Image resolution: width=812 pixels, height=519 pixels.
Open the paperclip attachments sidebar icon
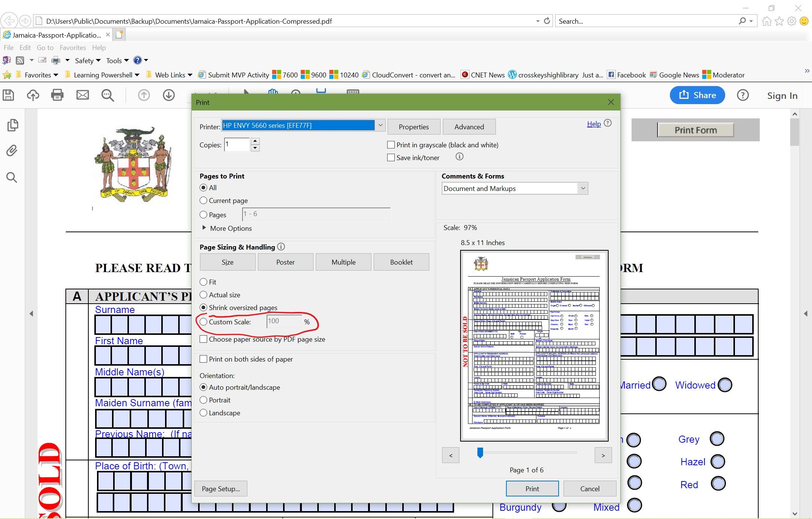12,151
